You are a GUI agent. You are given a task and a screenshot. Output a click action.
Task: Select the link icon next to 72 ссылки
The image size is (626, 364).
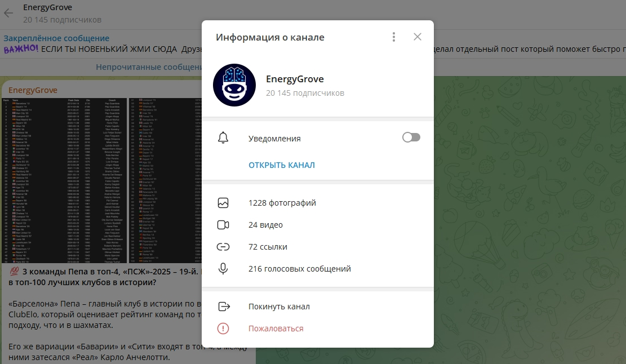point(224,246)
